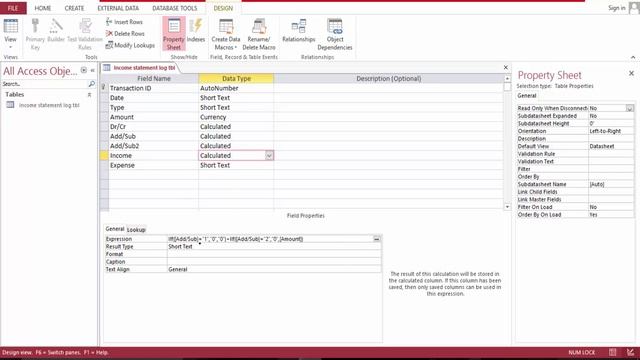Click the Field Name column header

pos(153,78)
